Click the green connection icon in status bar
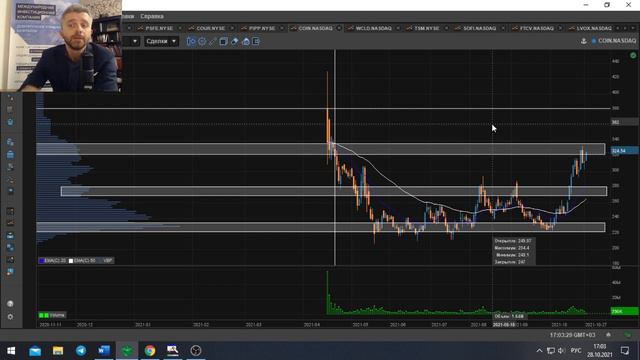Screen dimensions: 640x360 [x=628, y=335]
